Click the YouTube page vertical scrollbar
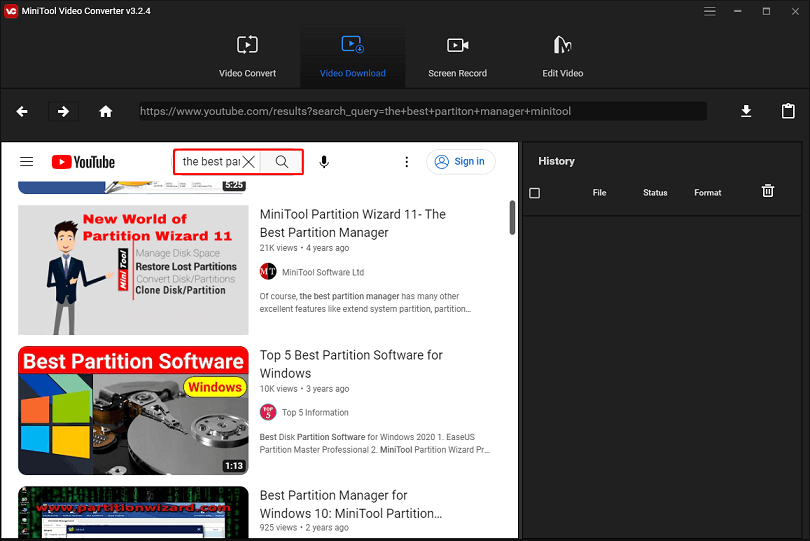Screen dimensions: 810x541 click(x=512, y=218)
